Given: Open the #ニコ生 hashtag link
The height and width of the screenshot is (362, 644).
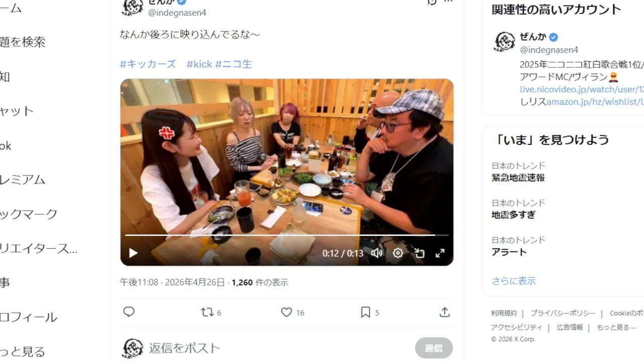Looking at the screenshot, I should [233, 64].
